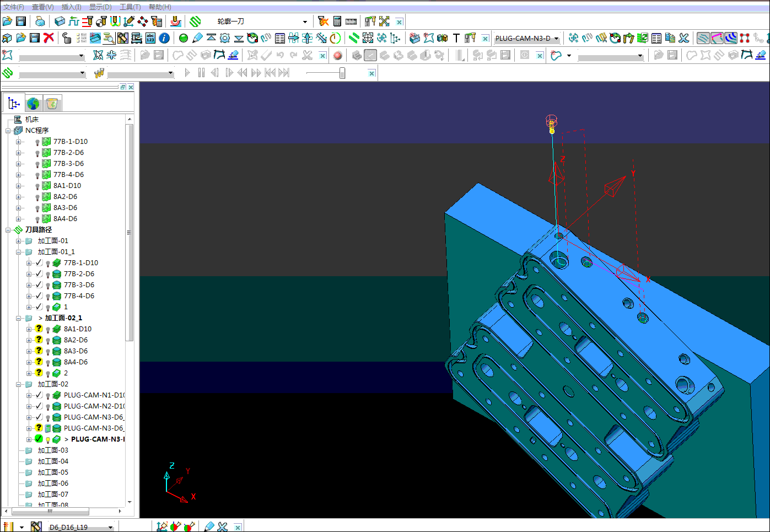Toggle checkmark for PLUG-CAM-N1-D10 toolpath
Image resolution: width=770 pixels, height=532 pixels.
point(39,395)
